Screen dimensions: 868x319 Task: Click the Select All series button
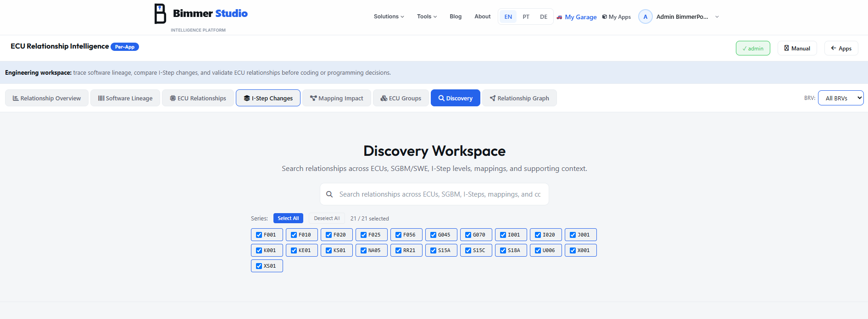288,218
